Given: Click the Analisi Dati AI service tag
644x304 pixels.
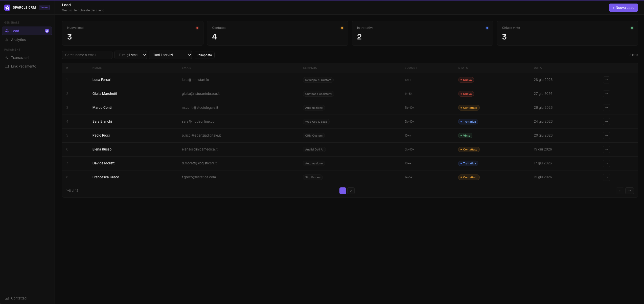Looking at the screenshot, I should click(314, 149).
